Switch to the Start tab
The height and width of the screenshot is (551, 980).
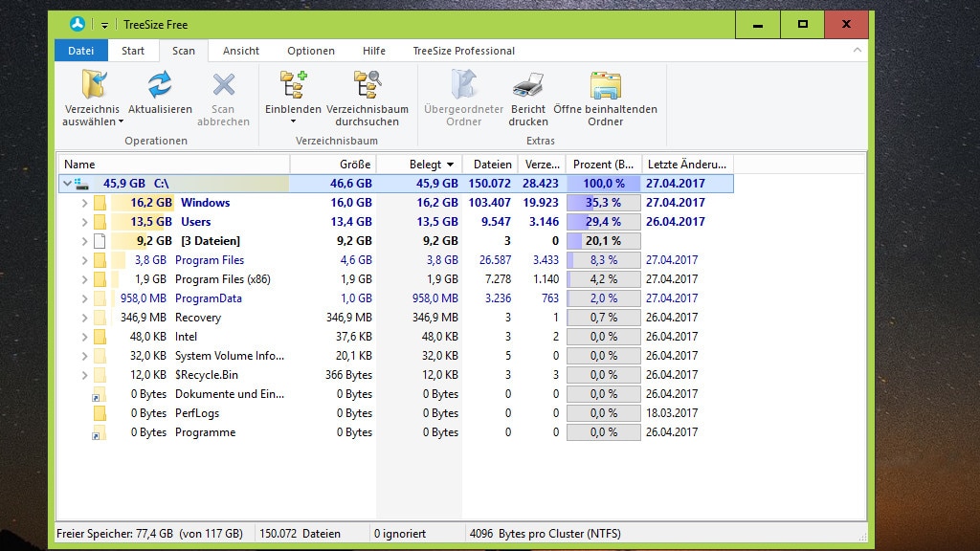(132, 51)
